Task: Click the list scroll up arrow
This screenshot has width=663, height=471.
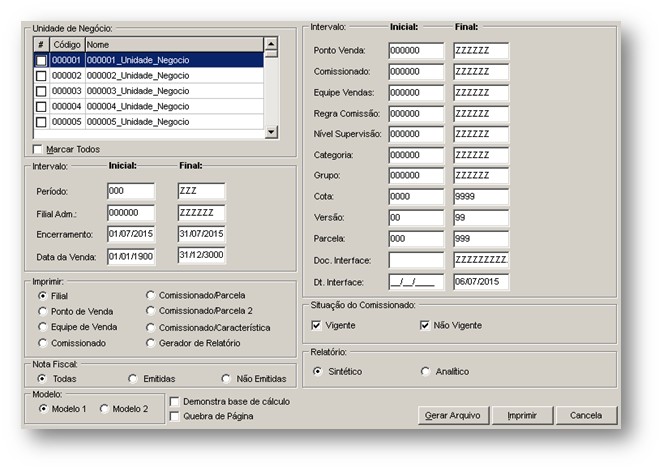Action: 271,44
